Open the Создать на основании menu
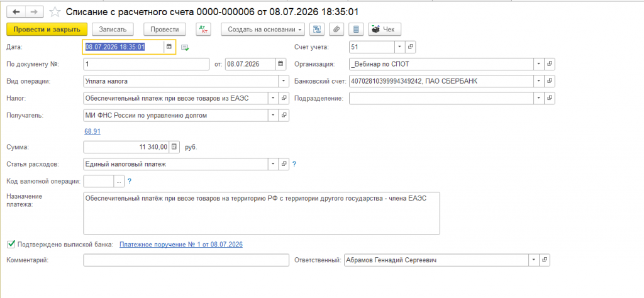Image resolution: width=644 pixels, height=298 pixels. pyautogui.click(x=263, y=29)
